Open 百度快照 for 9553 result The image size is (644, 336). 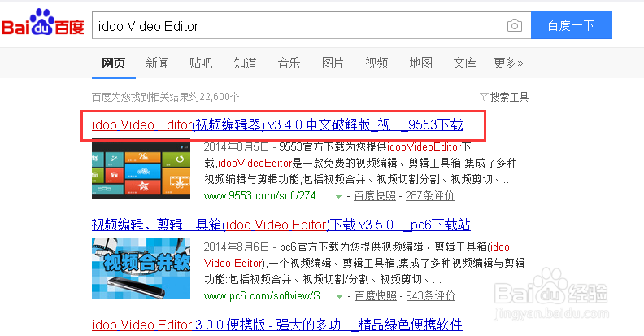(x=375, y=195)
